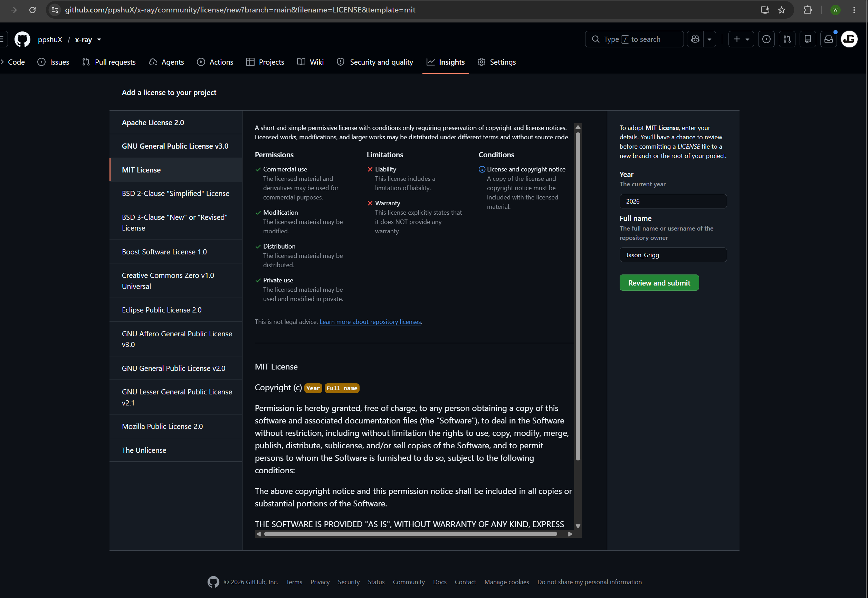Select Mozilla Public License 2.0

point(176,427)
